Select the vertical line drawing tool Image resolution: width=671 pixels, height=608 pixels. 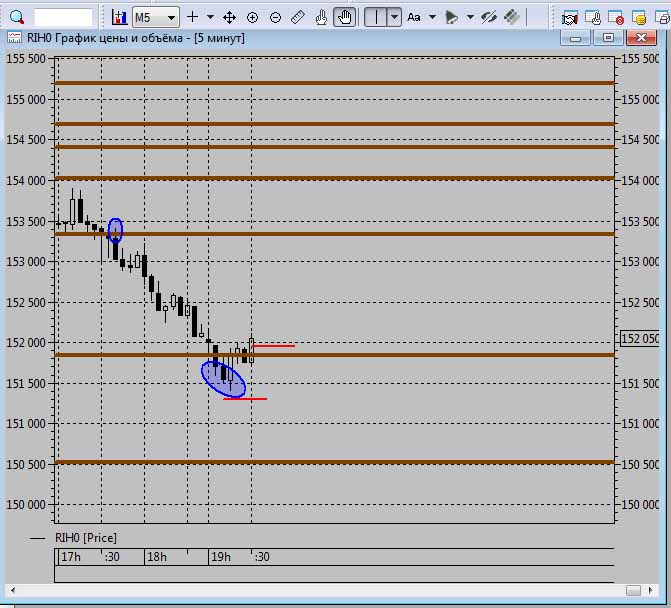click(376, 18)
